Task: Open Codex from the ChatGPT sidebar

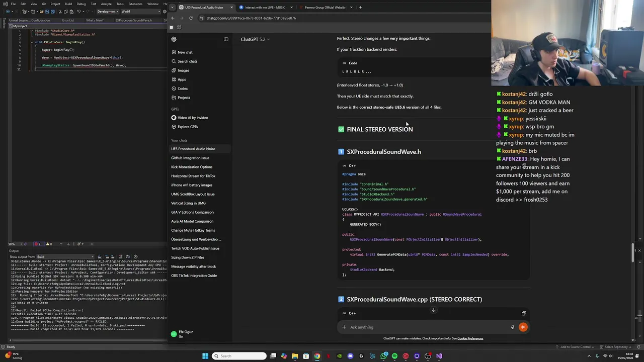Action: coord(199,88)
